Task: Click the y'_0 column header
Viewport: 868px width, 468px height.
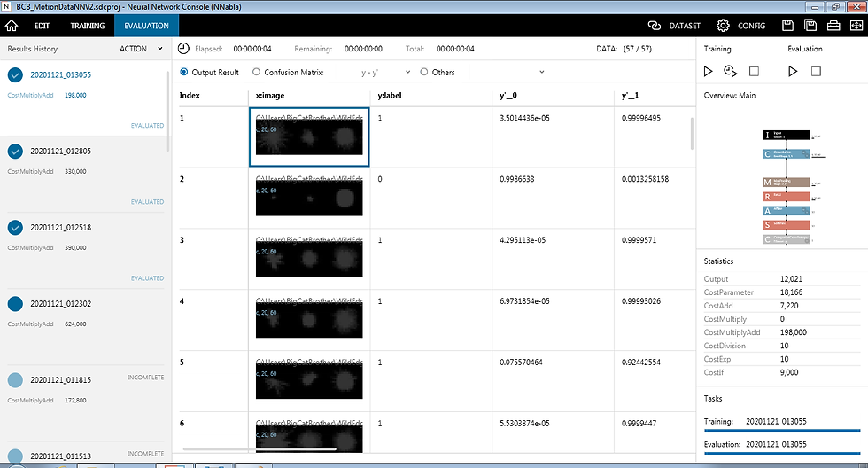Action: click(x=508, y=95)
